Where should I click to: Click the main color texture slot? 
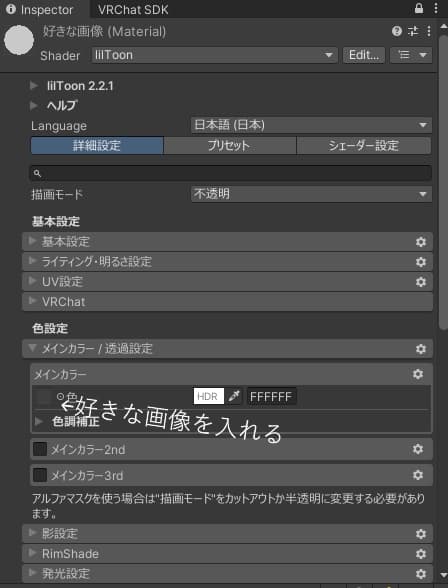coord(43,397)
